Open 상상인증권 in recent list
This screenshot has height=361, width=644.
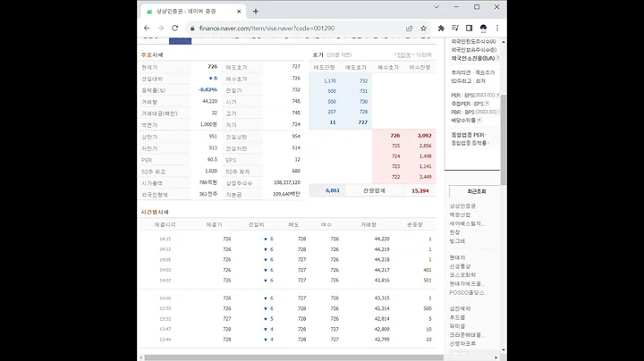pos(462,206)
